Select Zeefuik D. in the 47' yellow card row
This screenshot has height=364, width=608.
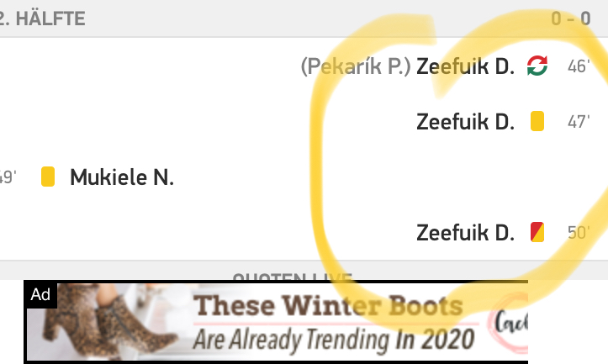point(465,122)
